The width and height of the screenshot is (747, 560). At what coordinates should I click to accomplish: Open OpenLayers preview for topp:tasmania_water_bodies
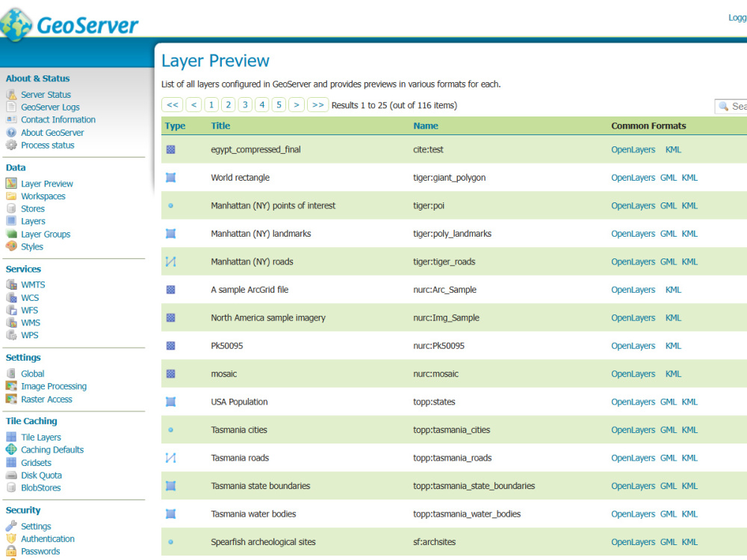pyautogui.click(x=633, y=514)
